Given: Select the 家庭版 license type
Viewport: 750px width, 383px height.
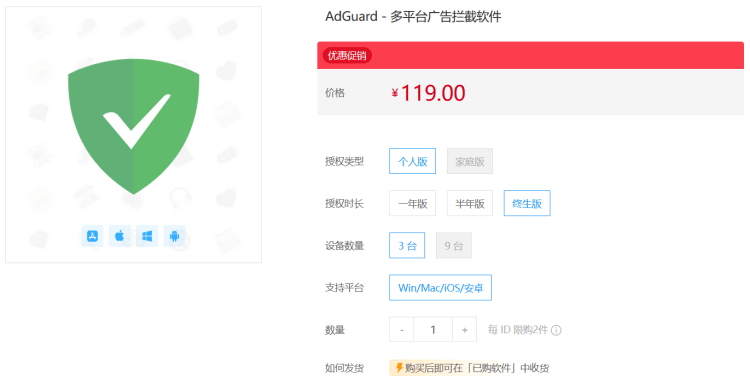Looking at the screenshot, I should (470, 161).
